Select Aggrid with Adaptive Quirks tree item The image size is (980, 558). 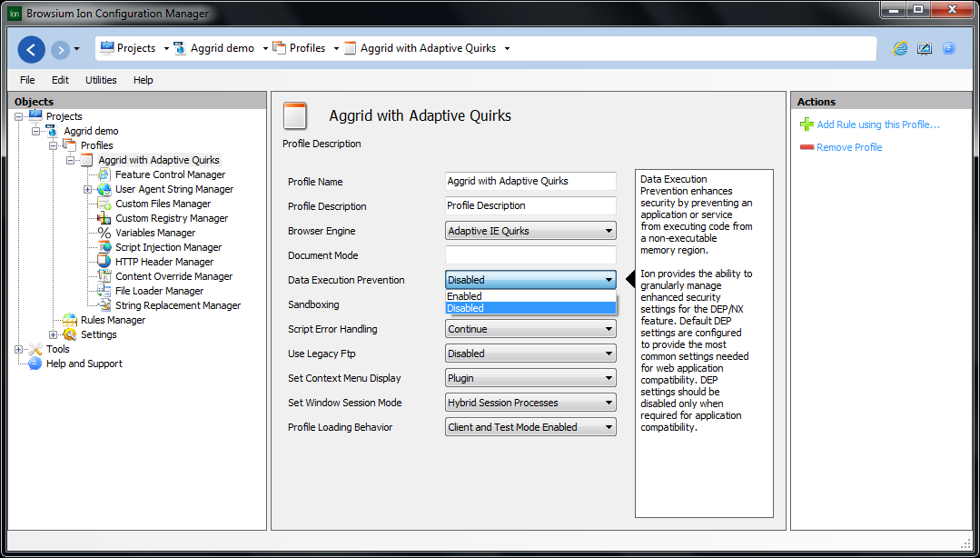pyautogui.click(x=159, y=160)
